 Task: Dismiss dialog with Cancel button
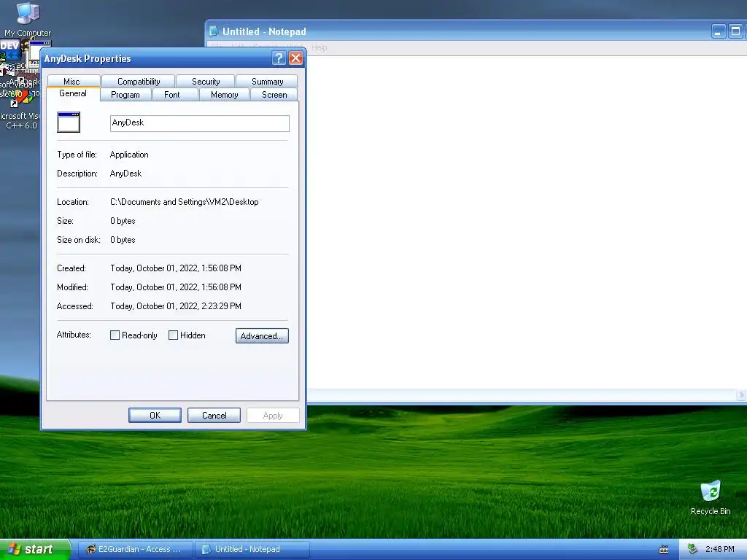tap(214, 415)
